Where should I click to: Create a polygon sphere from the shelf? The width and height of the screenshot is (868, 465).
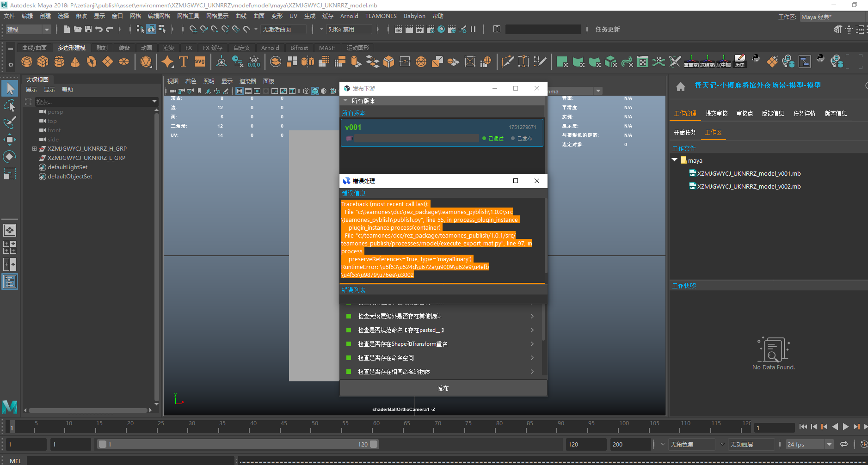pos(27,61)
